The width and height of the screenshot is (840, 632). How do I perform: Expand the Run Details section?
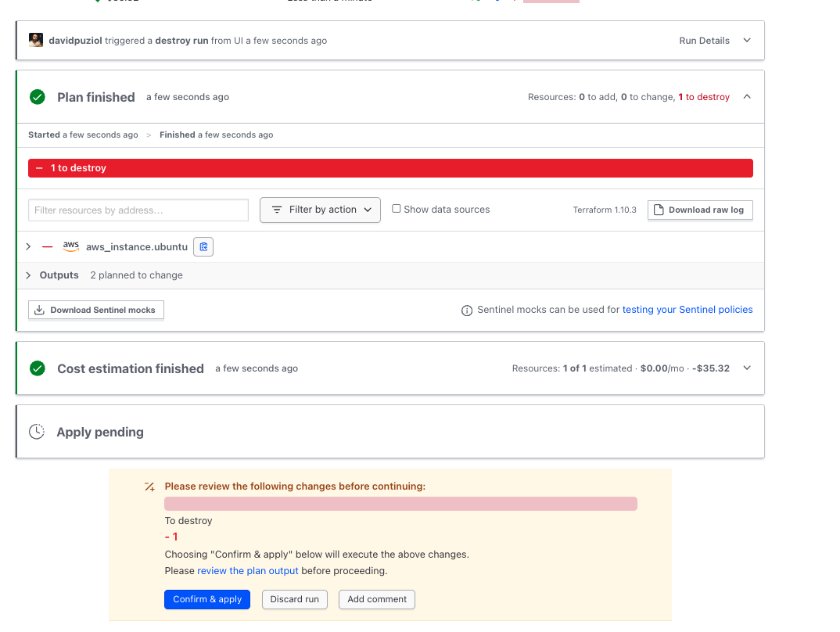pos(747,41)
